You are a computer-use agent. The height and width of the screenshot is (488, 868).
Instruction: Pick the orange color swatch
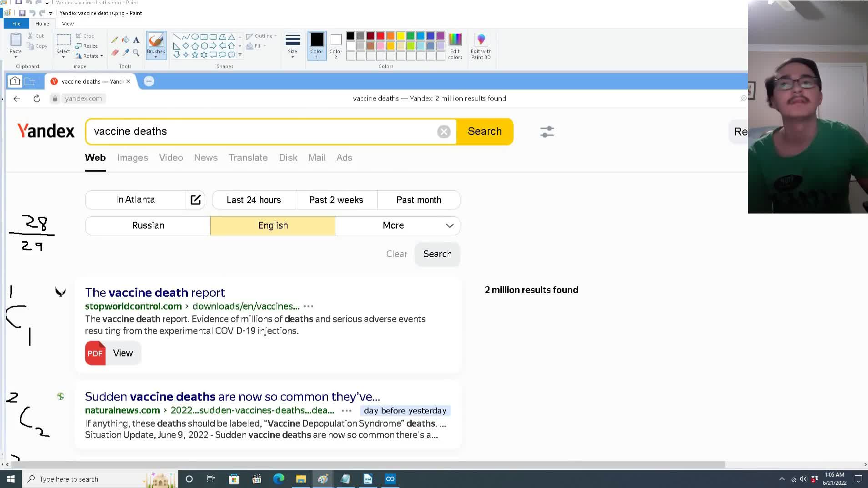391,36
